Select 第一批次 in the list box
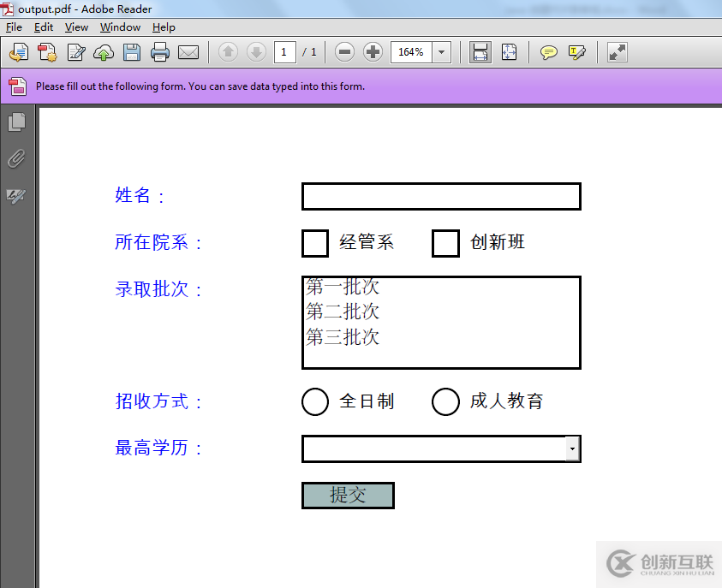722x588 pixels. (343, 287)
